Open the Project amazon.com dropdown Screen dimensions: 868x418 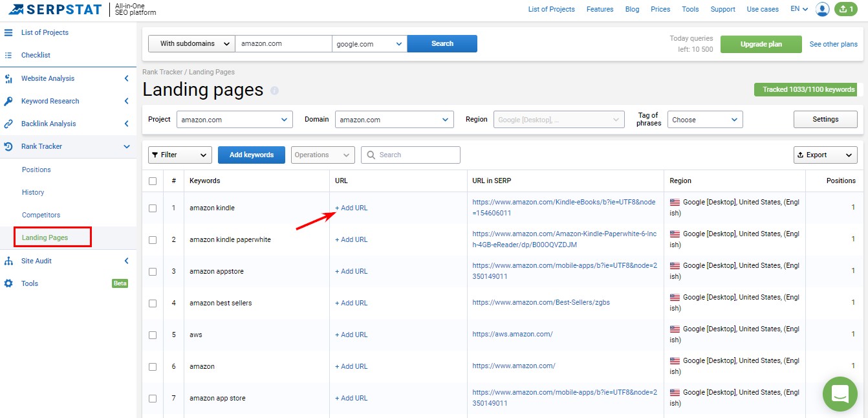click(x=234, y=120)
